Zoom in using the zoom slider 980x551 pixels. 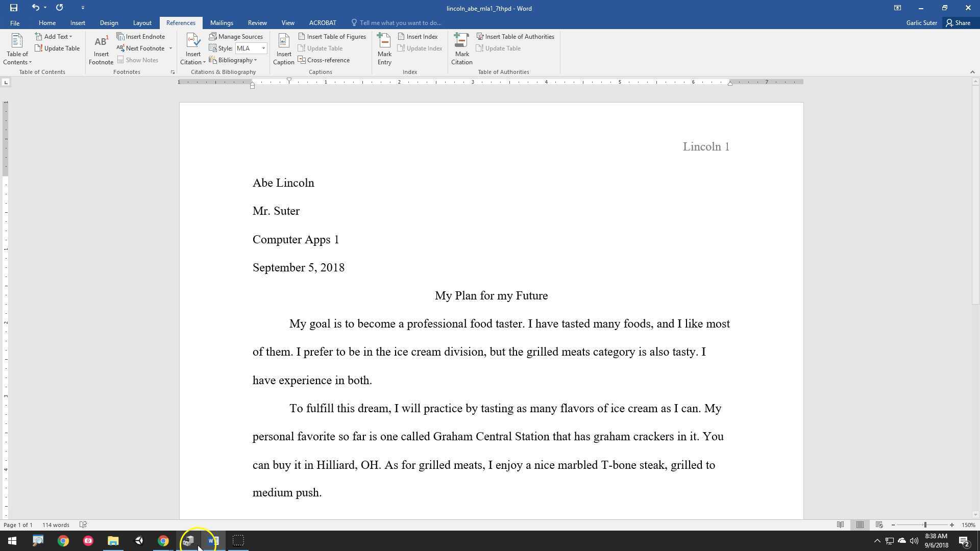[951, 524]
